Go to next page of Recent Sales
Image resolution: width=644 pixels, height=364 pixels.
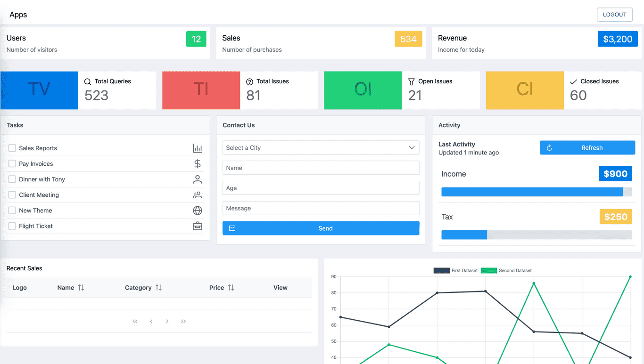pos(167,321)
